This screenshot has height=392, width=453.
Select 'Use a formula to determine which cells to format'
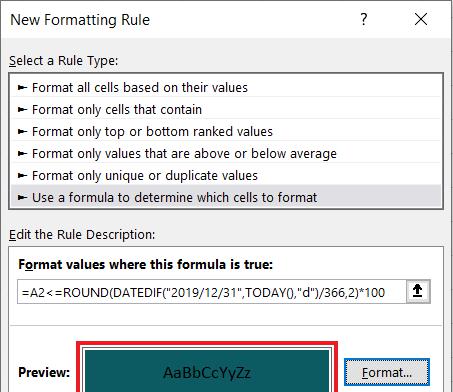coord(226,197)
